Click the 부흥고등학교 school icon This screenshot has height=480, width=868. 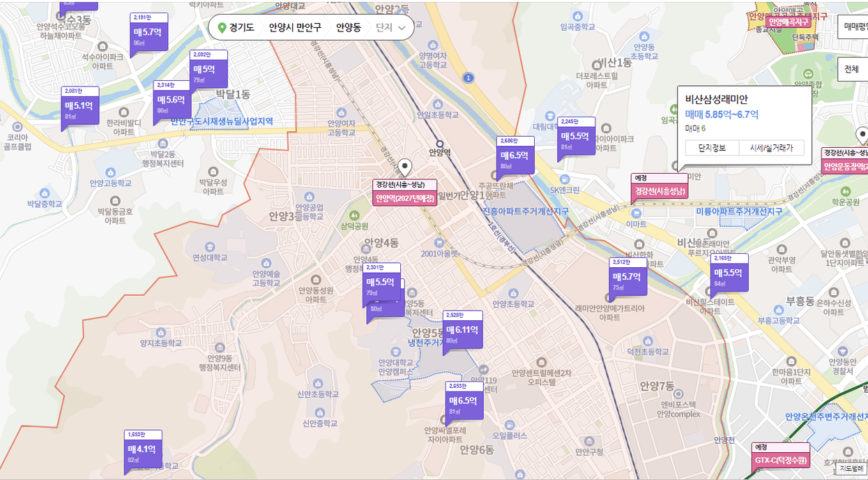[x=778, y=311]
